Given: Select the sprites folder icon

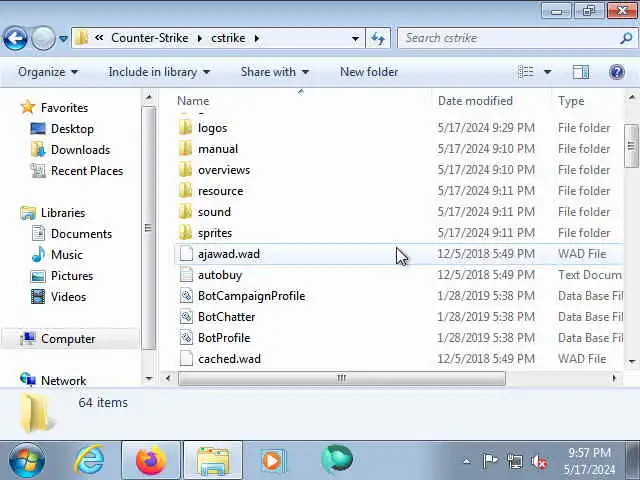Looking at the screenshot, I should (x=185, y=233).
